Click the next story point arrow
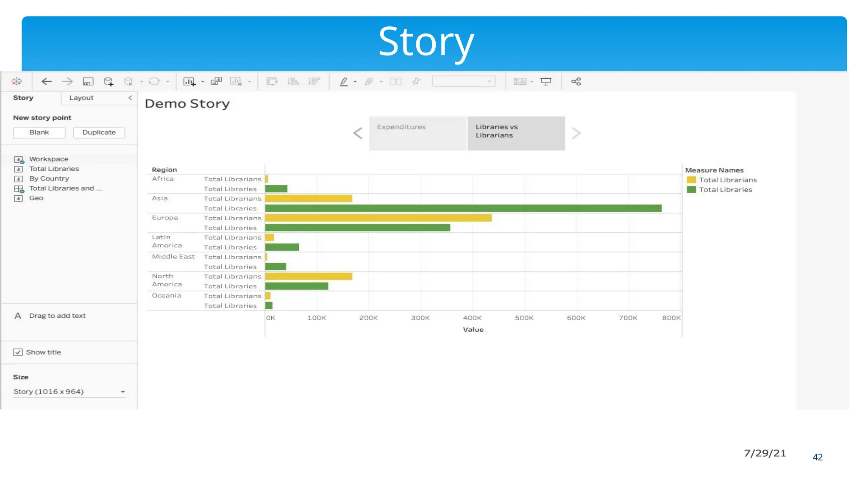 pos(576,133)
